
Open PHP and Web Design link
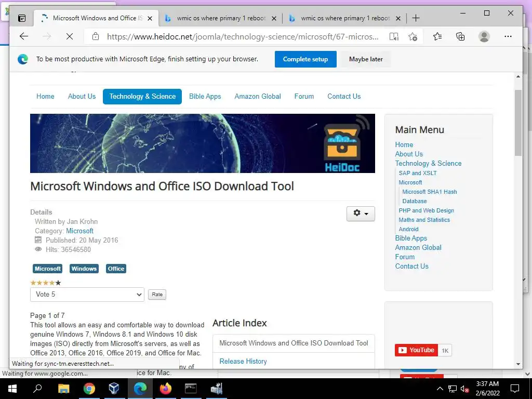426,211
